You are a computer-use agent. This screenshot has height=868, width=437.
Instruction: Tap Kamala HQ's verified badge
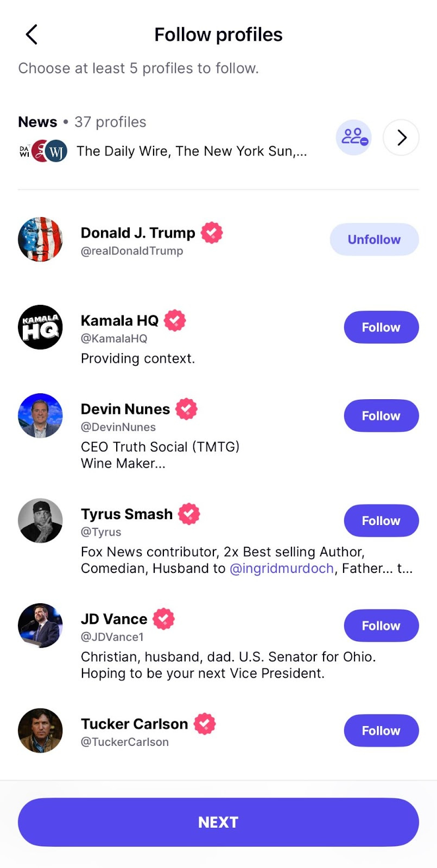[x=175, y=321]
